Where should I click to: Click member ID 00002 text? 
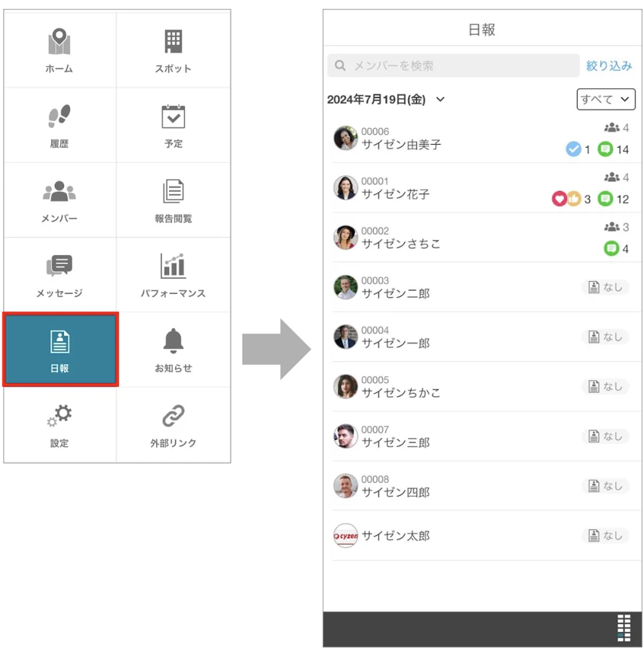click(x=375, y=231)
